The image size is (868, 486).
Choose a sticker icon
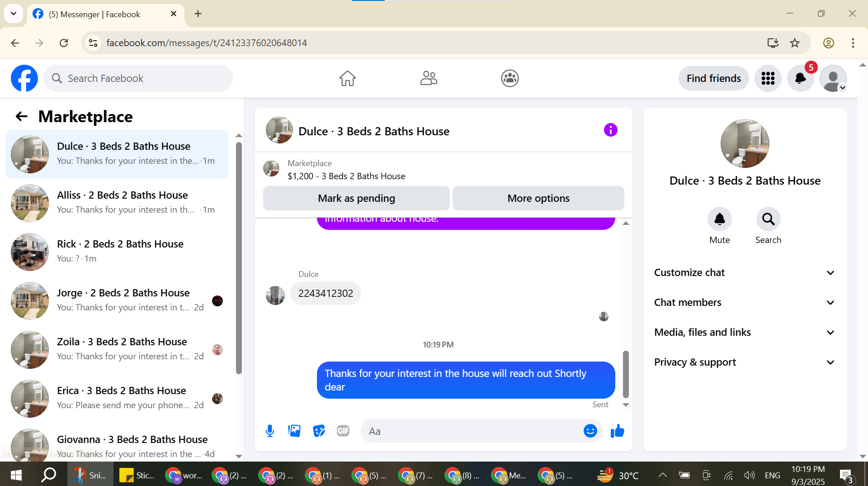319,431
